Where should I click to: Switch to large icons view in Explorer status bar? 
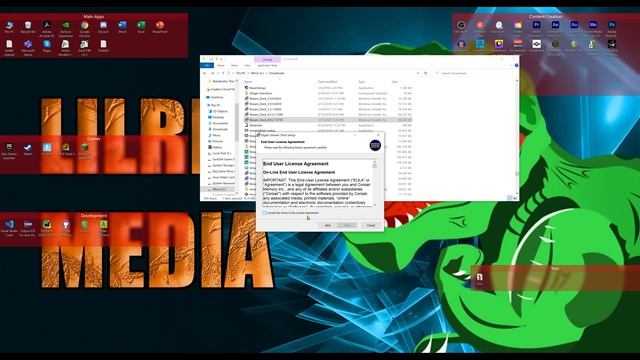pyautogui.click(x=514, y=198)
